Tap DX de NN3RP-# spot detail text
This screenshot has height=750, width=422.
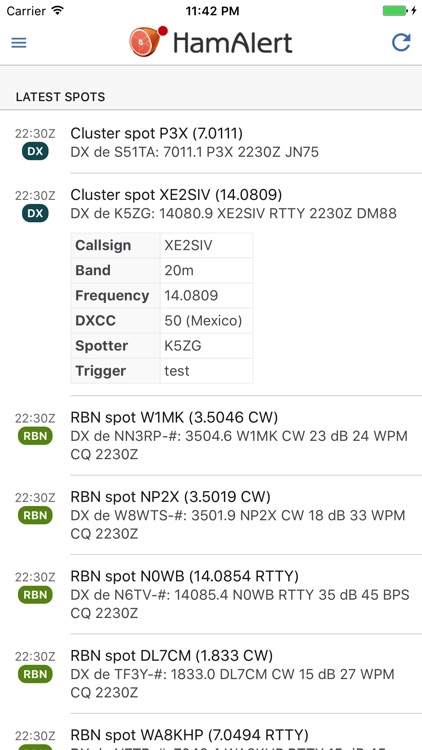pos(239,445)
